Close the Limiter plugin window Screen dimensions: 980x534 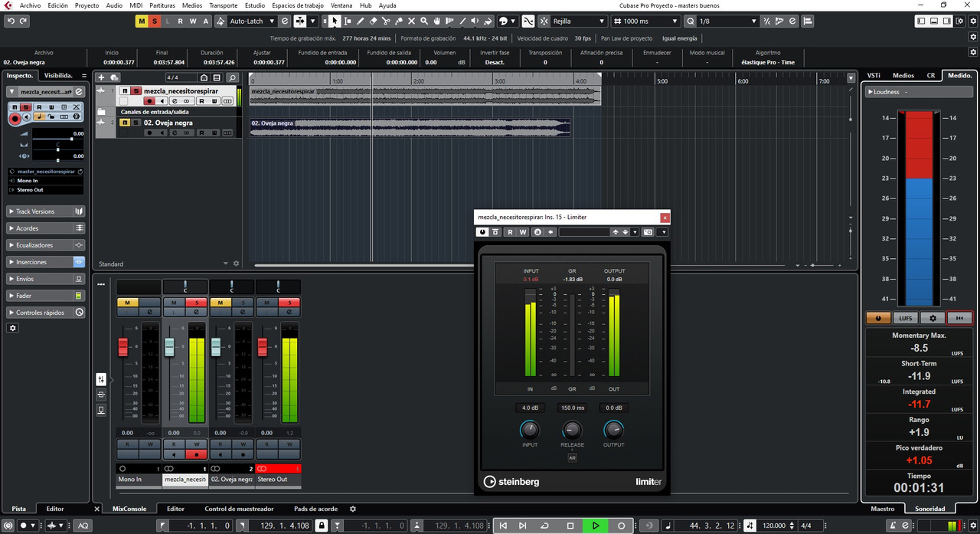665,218
